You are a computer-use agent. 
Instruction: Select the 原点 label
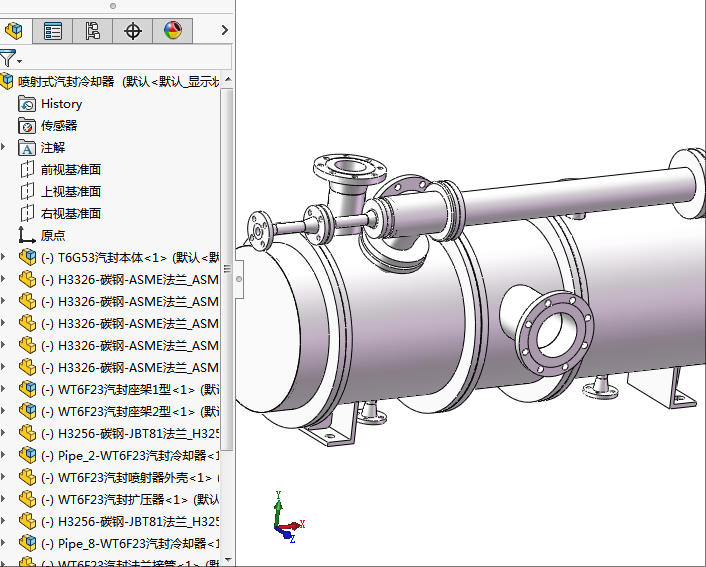(x=53, y=235)
